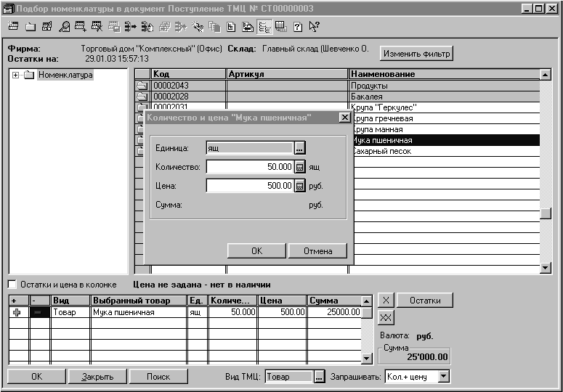Image resolution: width=563 pixels, height=392 pixels.
Task: Select the Крупа манная row
Action: pos(447,129)
